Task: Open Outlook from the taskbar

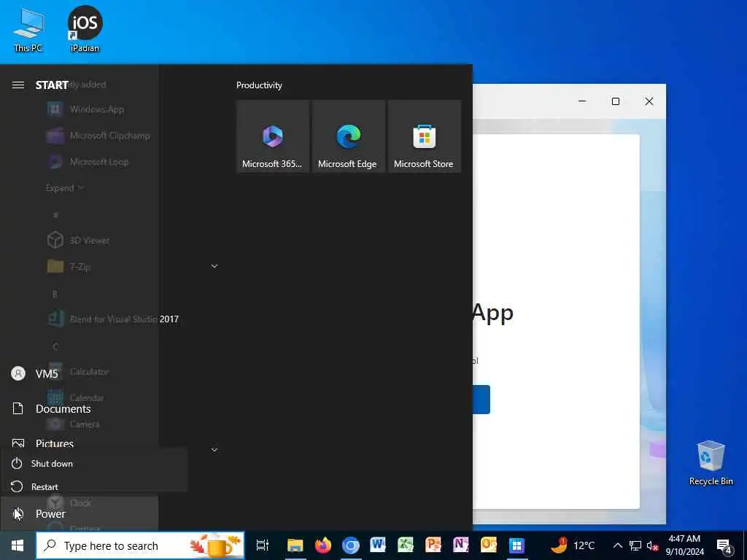Action: (x=489, y=545)
